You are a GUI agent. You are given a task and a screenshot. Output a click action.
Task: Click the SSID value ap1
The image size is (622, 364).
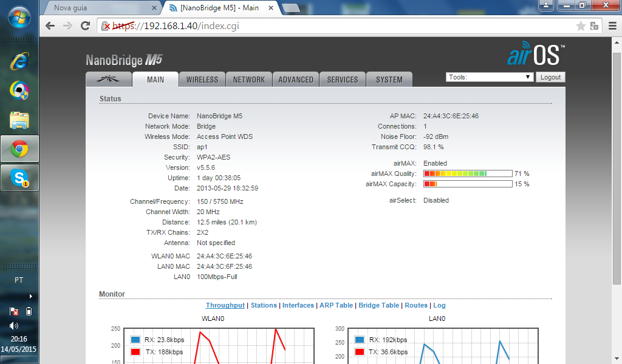click(x=202, y=147)
